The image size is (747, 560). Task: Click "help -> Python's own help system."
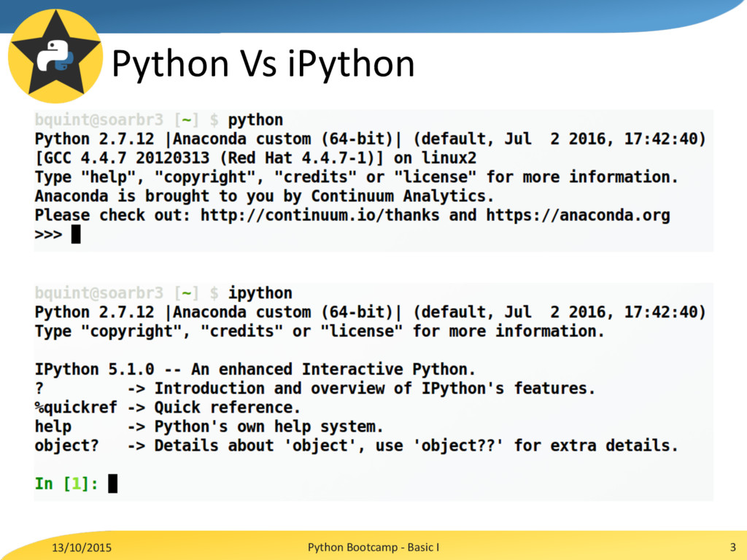(209, 427)
